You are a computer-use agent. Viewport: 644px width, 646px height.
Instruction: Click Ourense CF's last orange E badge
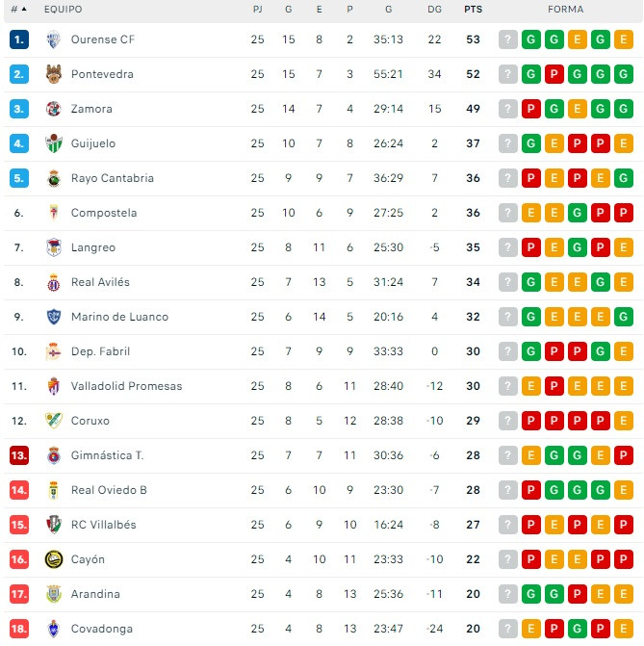(x=623, y=39)
